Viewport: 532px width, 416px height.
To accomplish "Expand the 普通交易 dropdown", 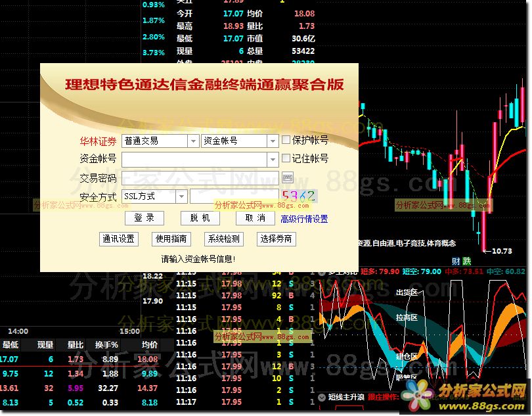I will click(x=193, y=141).
